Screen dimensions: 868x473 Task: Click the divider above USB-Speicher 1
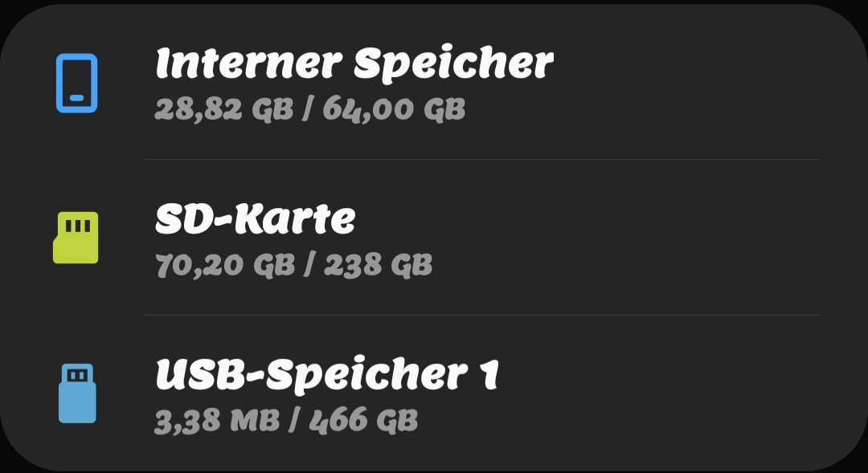[x=482, y=316]
